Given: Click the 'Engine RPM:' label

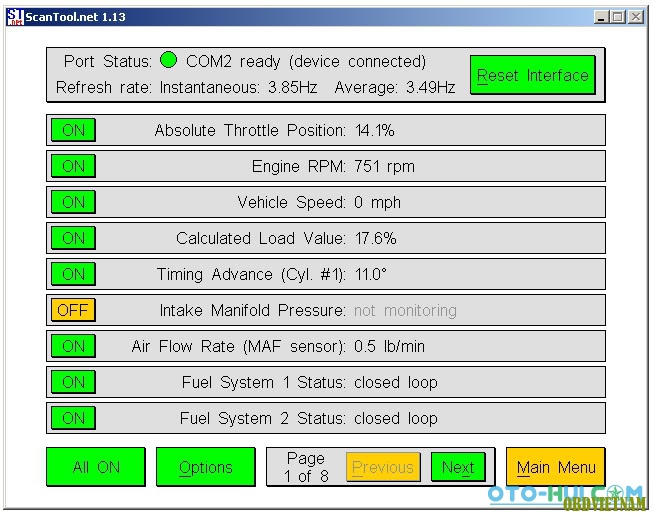Looking at the screenshot, I should 299,167.
